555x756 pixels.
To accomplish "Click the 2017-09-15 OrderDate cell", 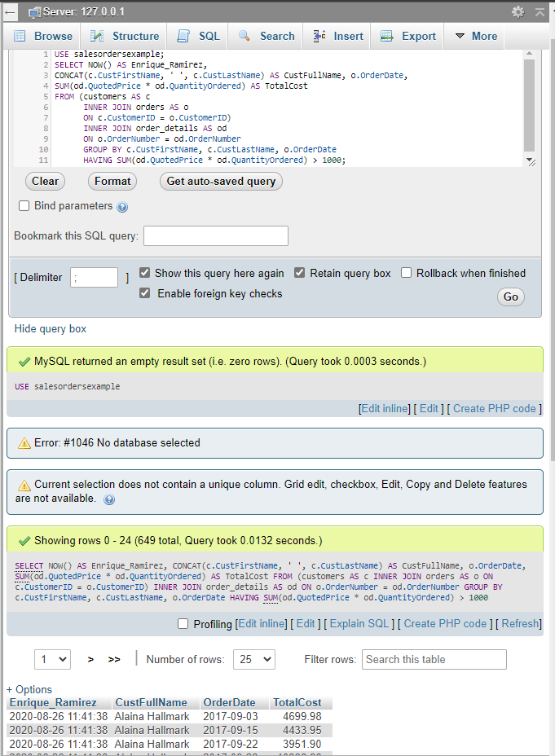I will [231, 731].
